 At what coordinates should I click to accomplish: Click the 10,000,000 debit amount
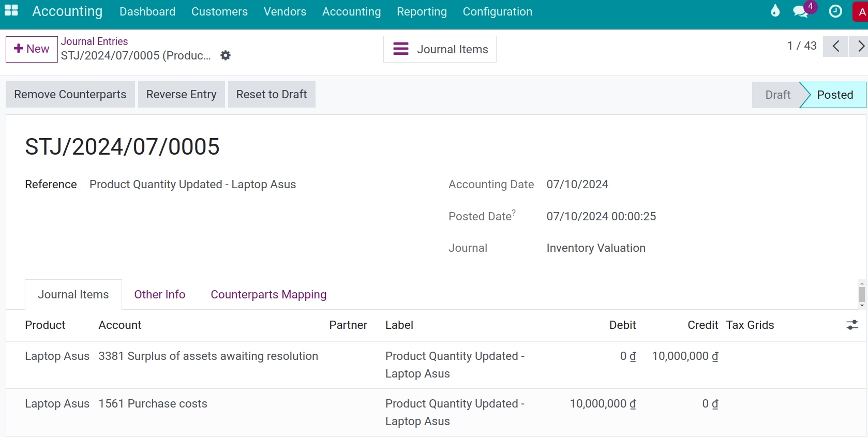[x=603, y=404]
